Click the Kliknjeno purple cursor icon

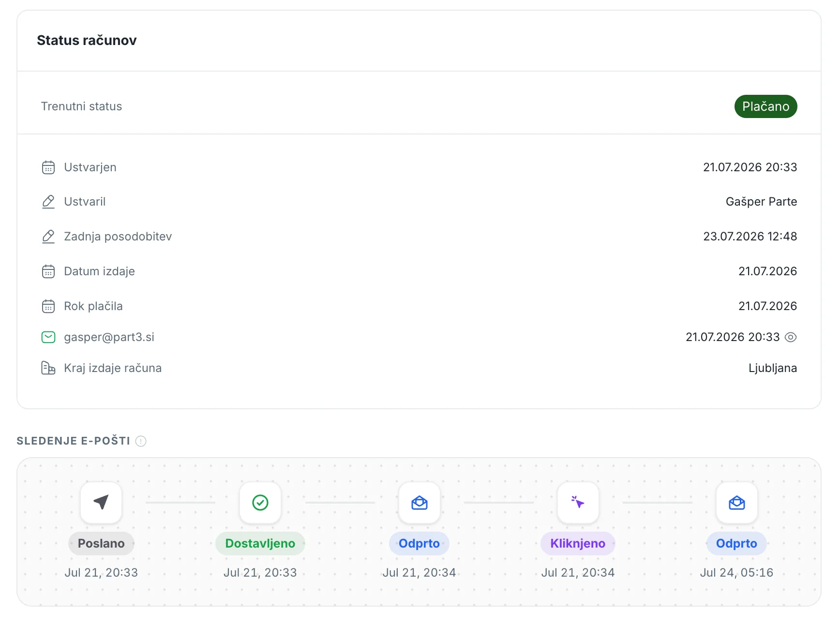578,503
